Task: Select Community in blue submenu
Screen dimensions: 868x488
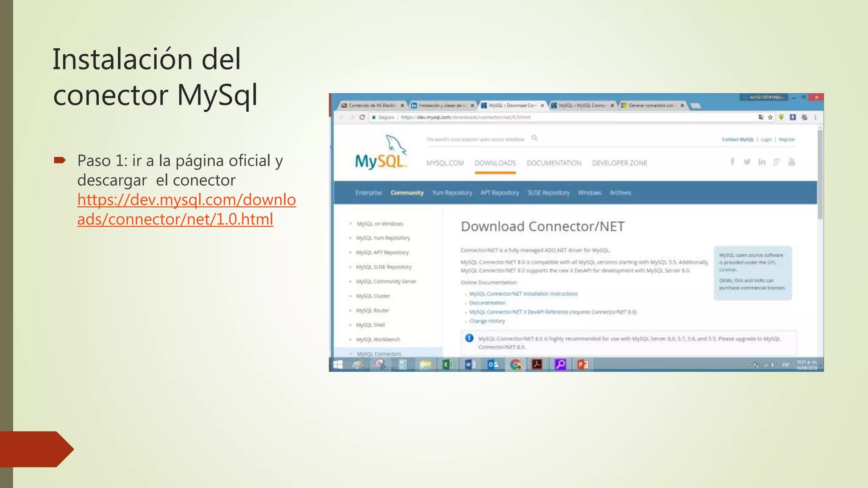Action: (407, 193)
